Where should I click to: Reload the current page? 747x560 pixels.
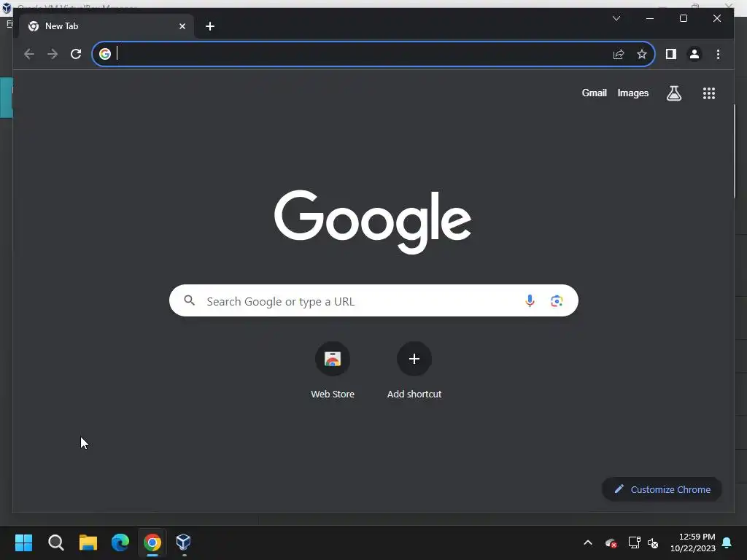click(76, 54)
